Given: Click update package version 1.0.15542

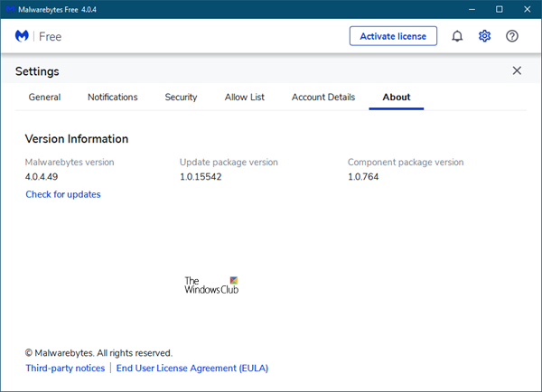Looking at the screenshot, I should [201, 177].
